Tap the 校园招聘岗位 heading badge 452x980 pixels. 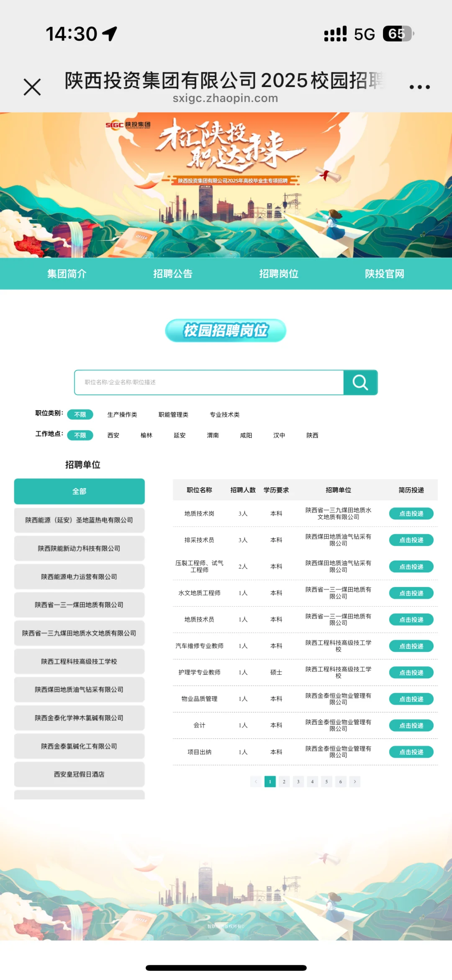pos(226,330)
